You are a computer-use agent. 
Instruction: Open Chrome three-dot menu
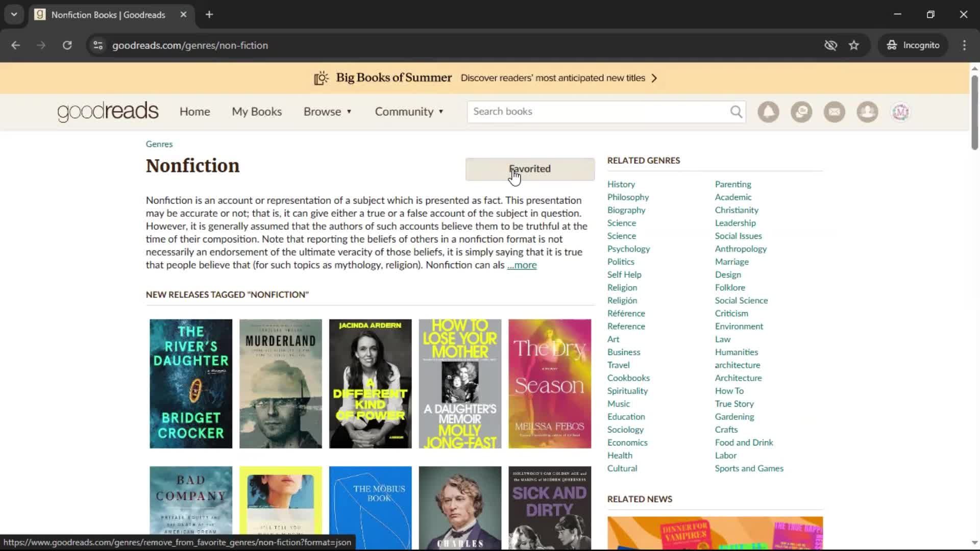(964, 45)
